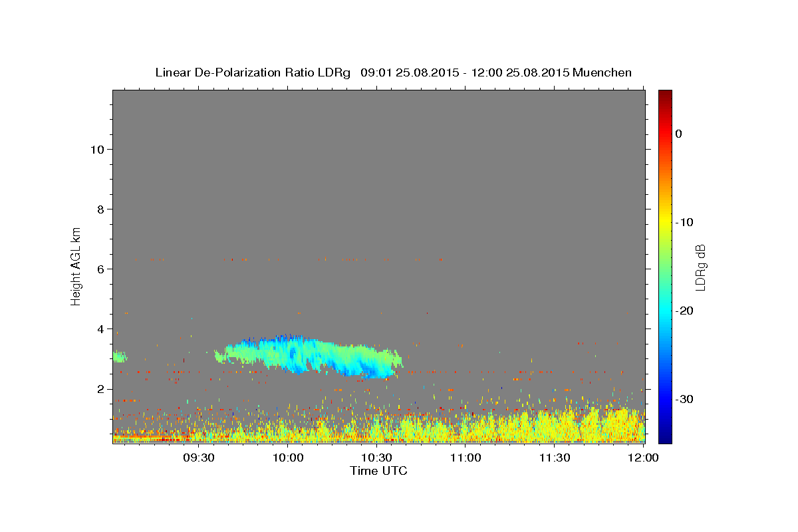Click the colorbar value -30
The image size is (798, 532).
coord(685,399)
